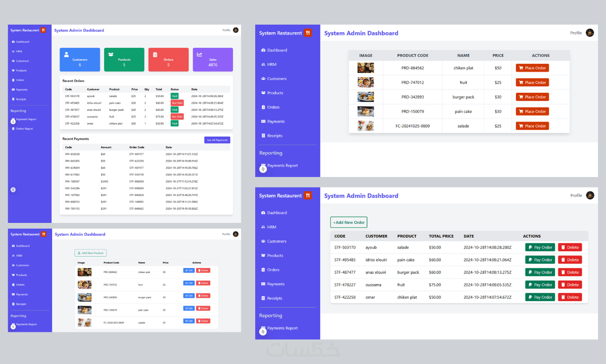Open profile avatar in Place Order screen header
The image size is (606, 364).
pyautogui.click(x=589, y=33)
